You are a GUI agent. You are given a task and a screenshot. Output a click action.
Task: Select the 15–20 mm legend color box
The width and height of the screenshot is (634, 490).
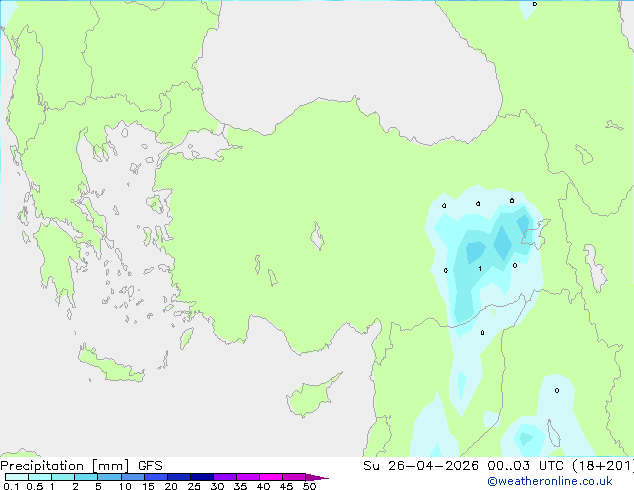tap(155, 477)
